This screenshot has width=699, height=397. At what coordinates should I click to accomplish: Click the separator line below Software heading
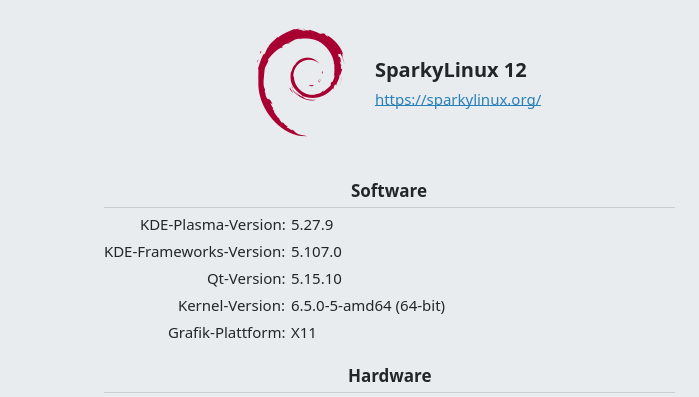coord(389,207)
